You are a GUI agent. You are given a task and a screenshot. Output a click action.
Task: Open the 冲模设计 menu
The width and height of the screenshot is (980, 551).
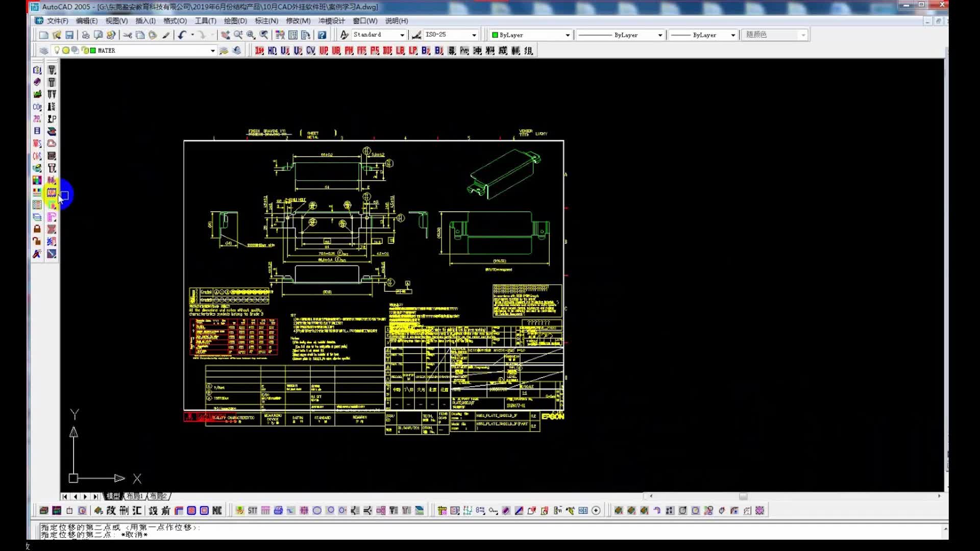point(331,21)
